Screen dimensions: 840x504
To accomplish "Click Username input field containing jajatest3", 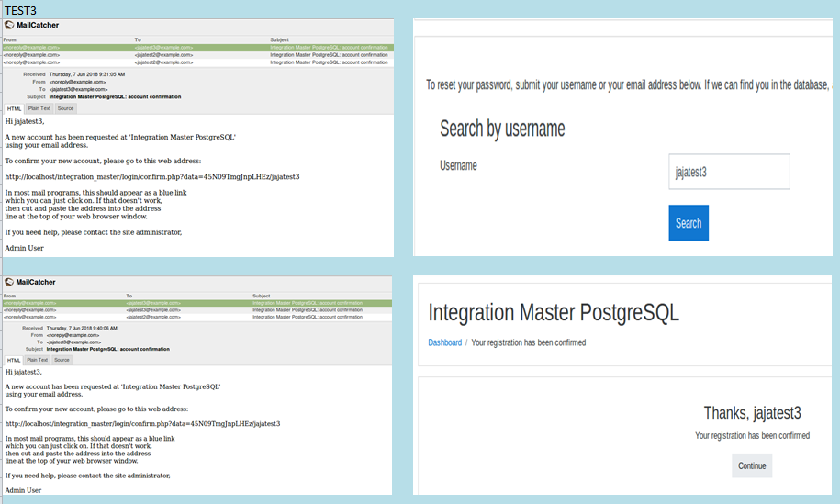I will (x=729, y=172).
